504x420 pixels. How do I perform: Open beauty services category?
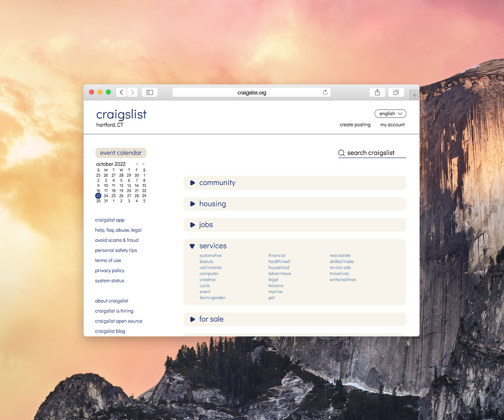coord(207,261)
